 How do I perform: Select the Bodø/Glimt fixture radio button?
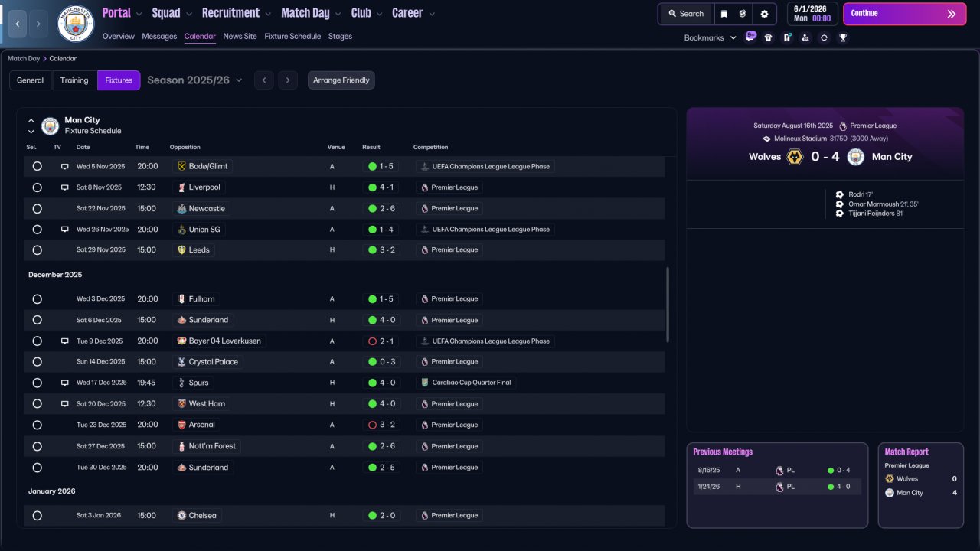coord(37,166)
